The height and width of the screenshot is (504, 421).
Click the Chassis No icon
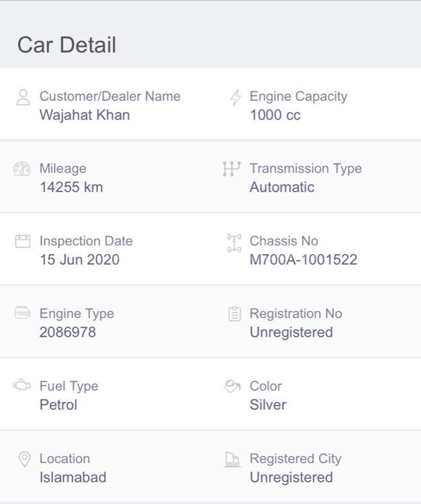click(234, 243)
